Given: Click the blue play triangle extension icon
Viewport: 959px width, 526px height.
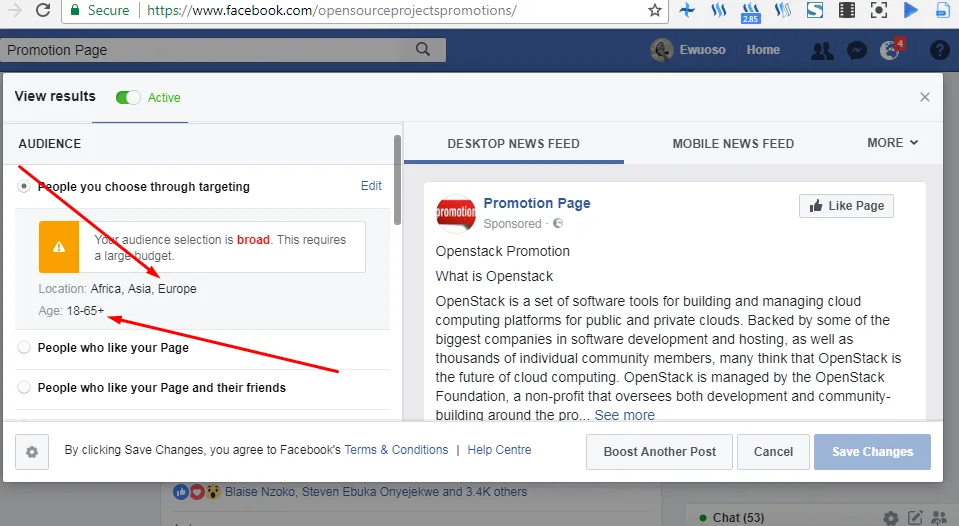Looking at the screenshot, I should click(x=911, y=10).
